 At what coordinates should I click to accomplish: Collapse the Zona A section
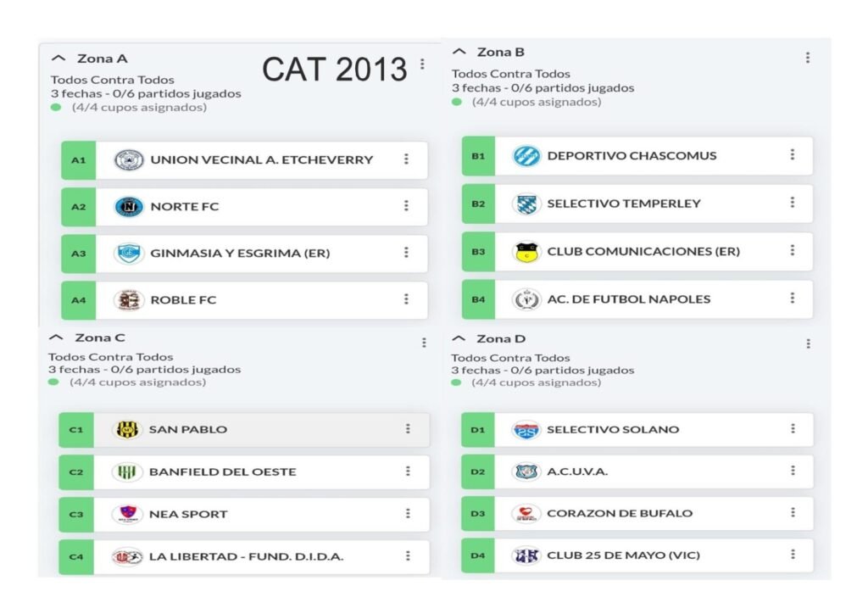coord(58,59)
